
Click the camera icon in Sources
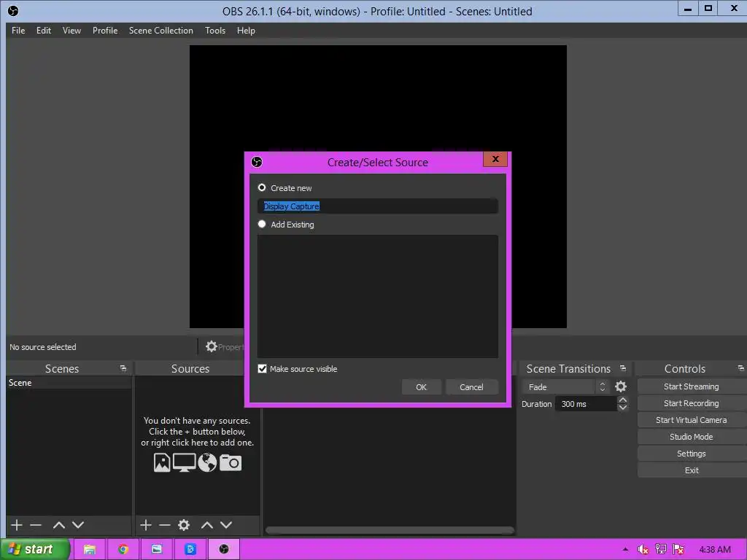231,462
